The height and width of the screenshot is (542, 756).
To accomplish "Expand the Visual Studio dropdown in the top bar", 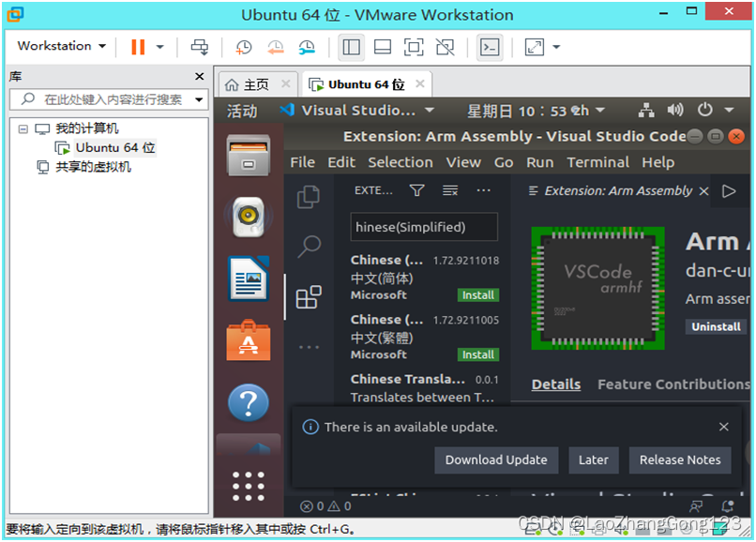I will click(430, 110).
